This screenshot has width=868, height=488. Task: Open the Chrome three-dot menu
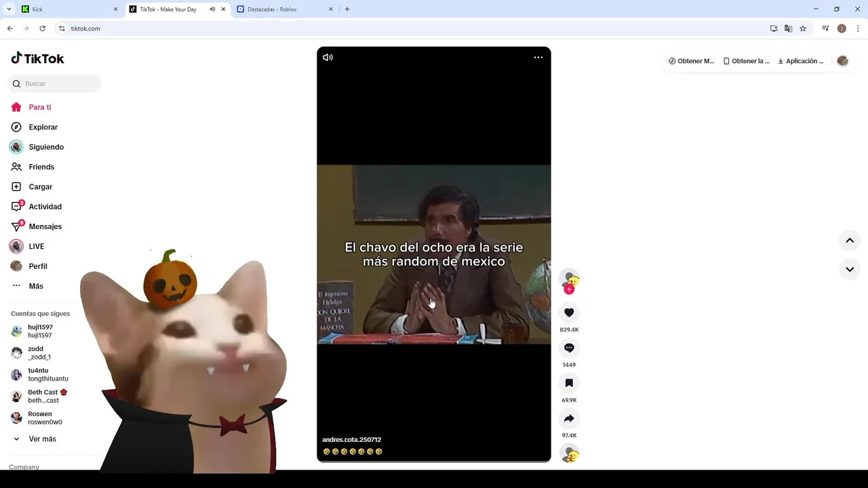point(858,28)
